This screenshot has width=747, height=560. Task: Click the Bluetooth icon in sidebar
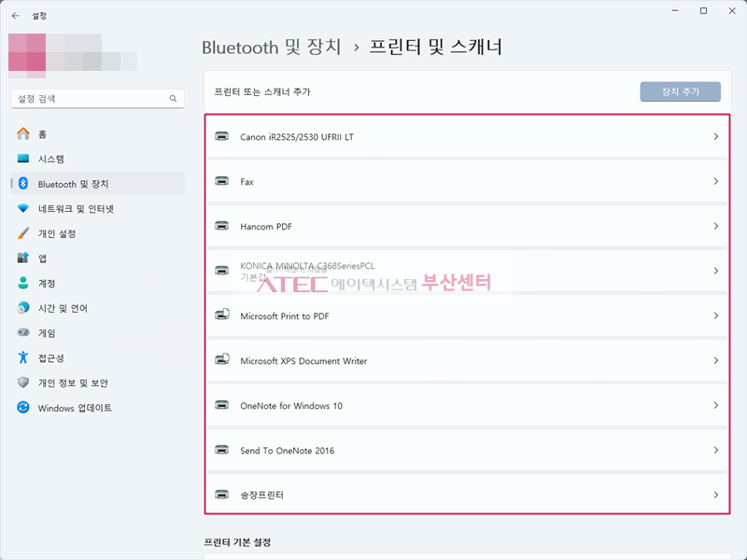point(22,183)
